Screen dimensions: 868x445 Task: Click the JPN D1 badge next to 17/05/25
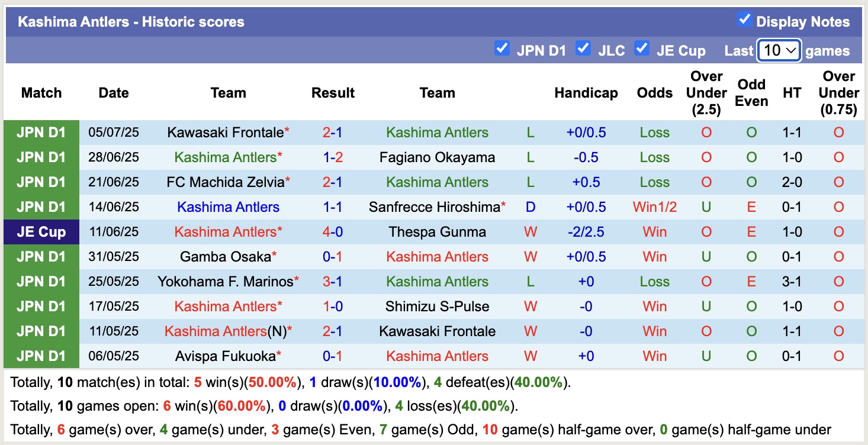pyautogui.click(x=41, y=306)
